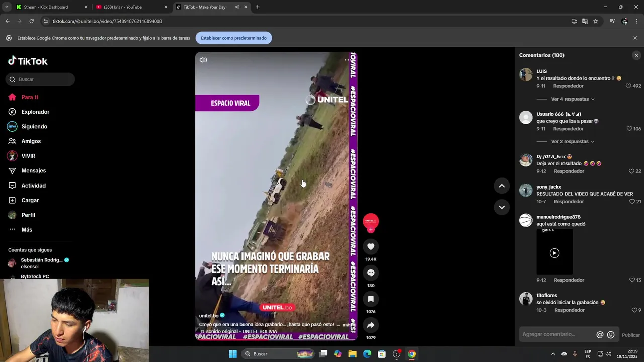Open the video more options menu

[x=347, y=60]
